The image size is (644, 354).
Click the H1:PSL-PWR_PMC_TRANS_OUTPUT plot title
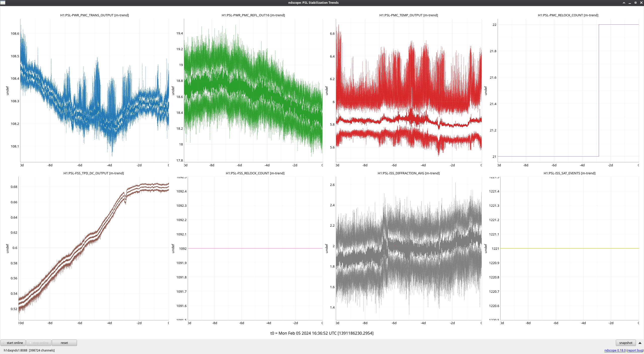[94, 15]
